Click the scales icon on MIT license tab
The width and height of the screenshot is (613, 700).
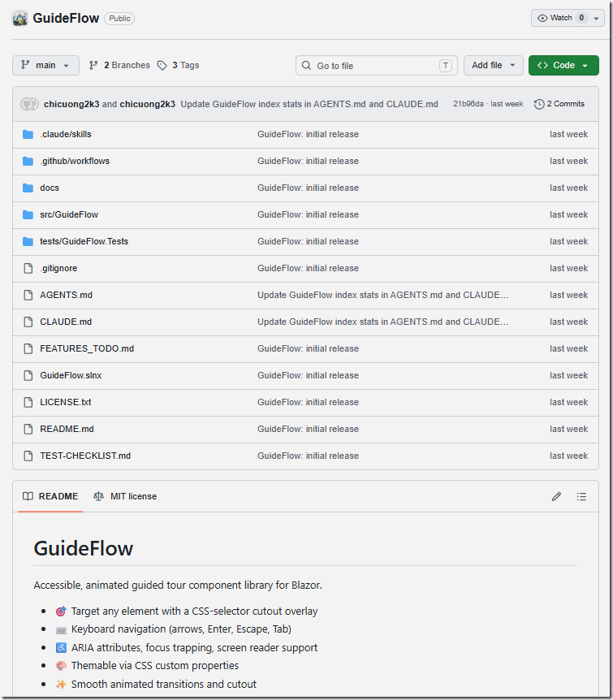click(x=99, y=496)
